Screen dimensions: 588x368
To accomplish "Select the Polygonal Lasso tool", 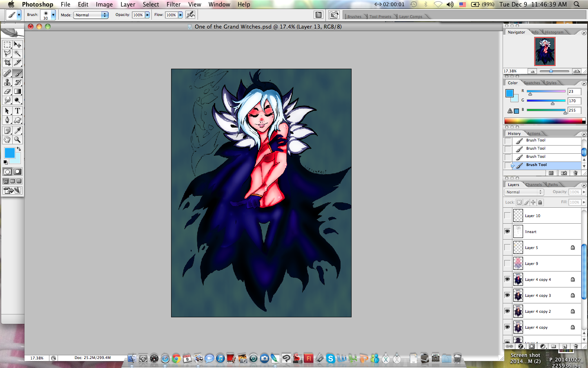I will (x=7, y=54).
